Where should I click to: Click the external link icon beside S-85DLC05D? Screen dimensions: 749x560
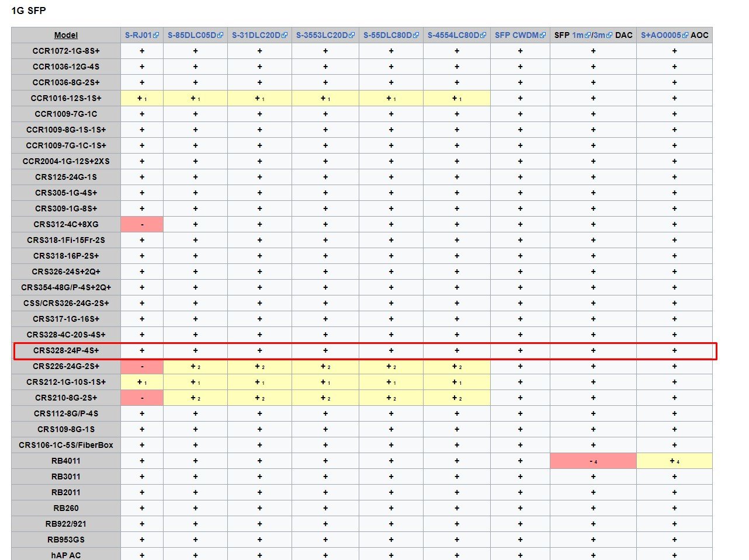220,35
